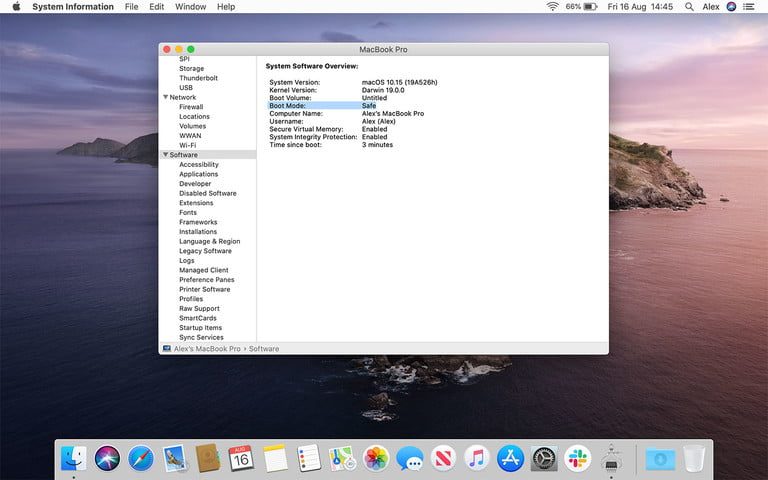Open the Window menu

coord(190,7)
